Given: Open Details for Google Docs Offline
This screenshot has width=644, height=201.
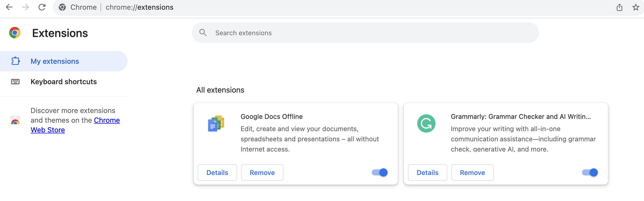Looking at the screenshot, I should 217,173.
